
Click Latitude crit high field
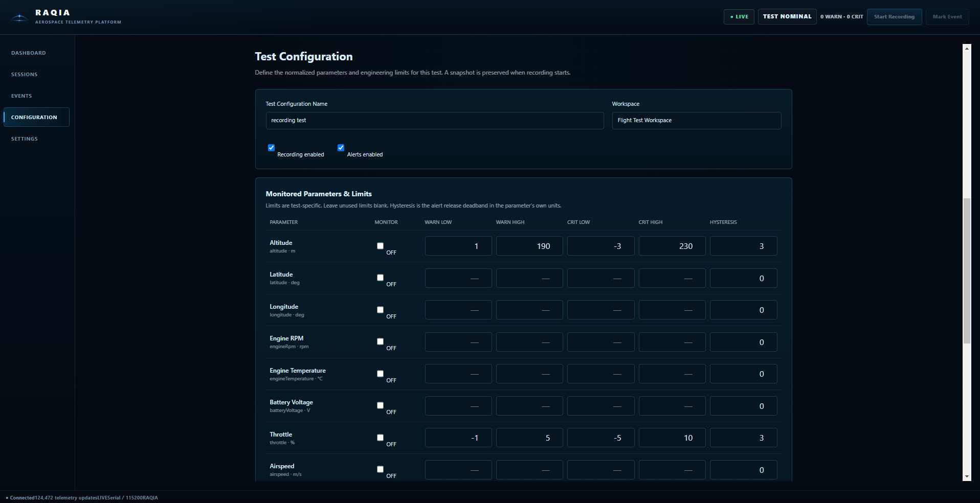coord(672,278)
